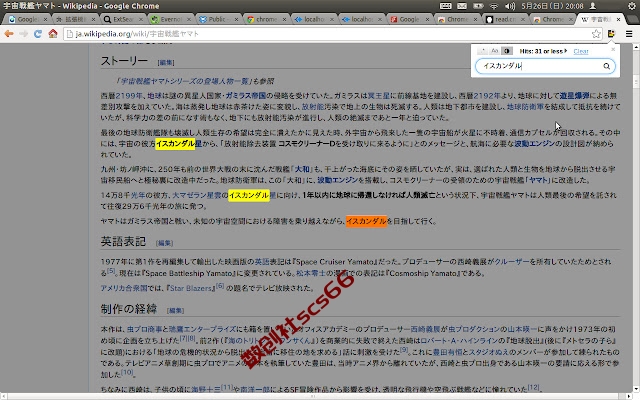
Task: Open the volume speaker indicator
Action: [x=510, y=6]
